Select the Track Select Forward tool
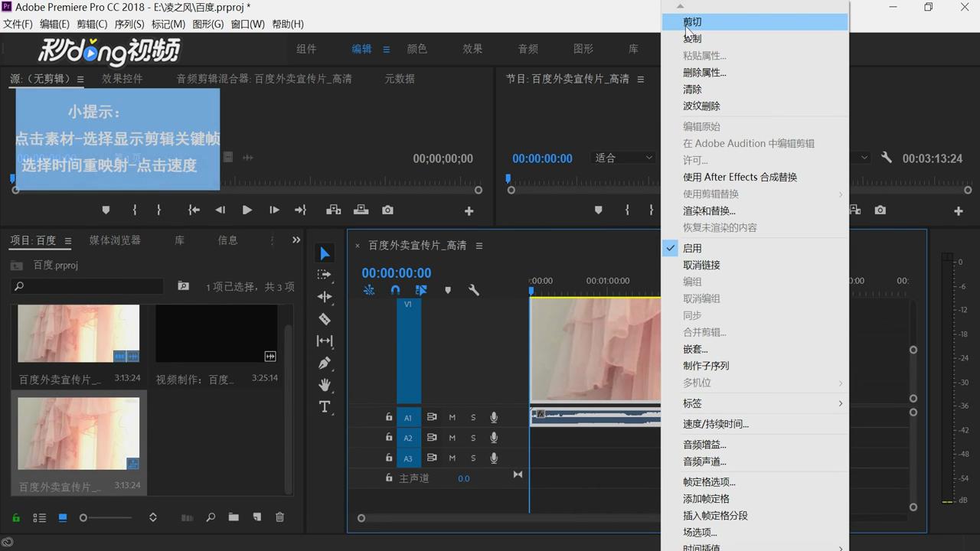The image size is (980, 551). [325, 275]
